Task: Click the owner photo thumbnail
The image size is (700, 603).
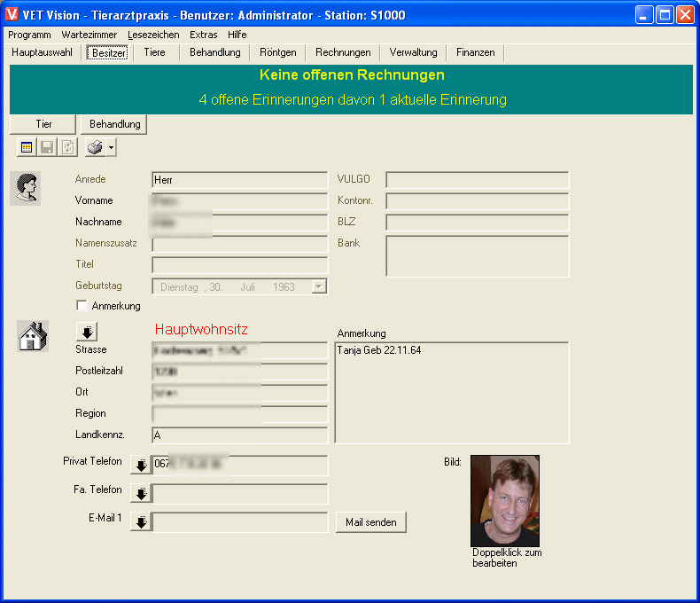Action: (x=505, y=501)
